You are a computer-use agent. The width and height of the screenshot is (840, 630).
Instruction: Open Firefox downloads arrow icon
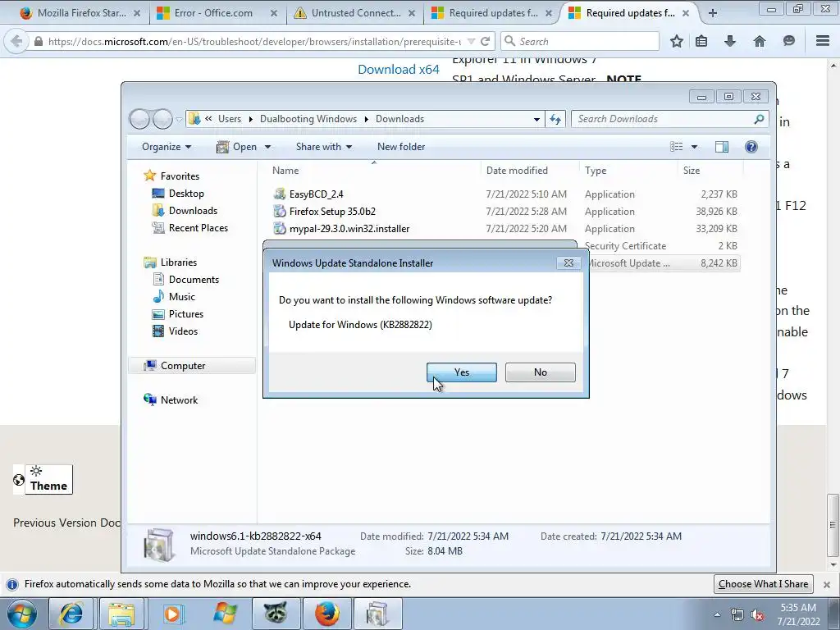(x=730, y=41)
